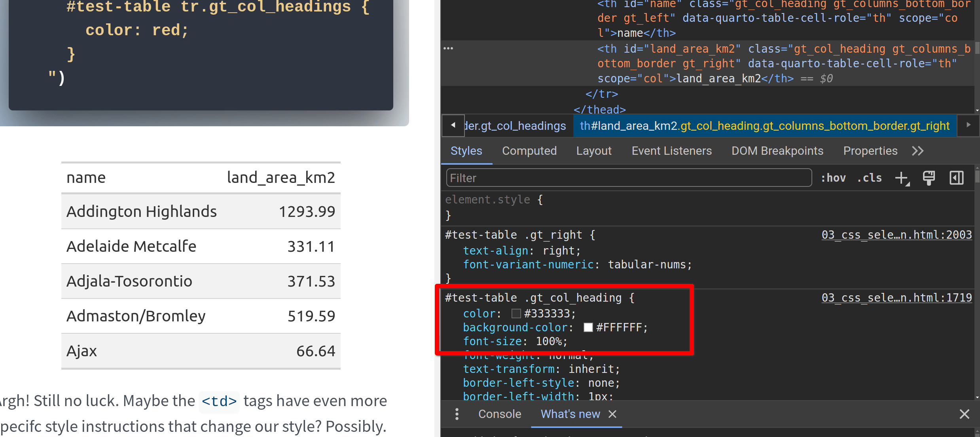
Task: Open the three-dot ellipsis beside selected node
Action: (x=448, y=48)
